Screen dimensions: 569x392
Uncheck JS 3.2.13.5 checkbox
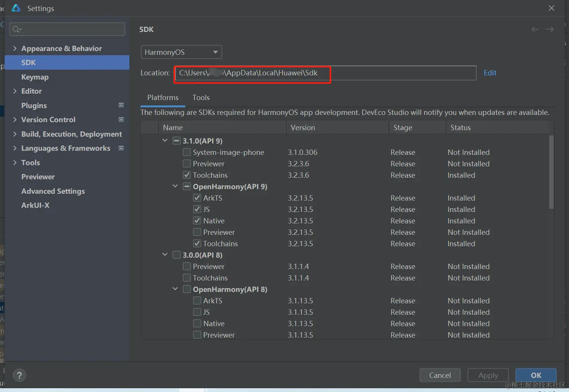tap(197, 209)
